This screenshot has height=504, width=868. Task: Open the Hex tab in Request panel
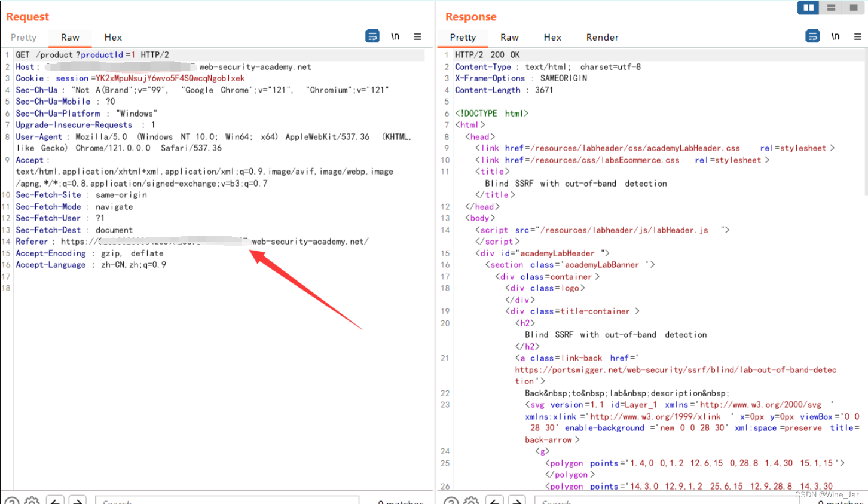pyautogui.click(x=113, y=37)
